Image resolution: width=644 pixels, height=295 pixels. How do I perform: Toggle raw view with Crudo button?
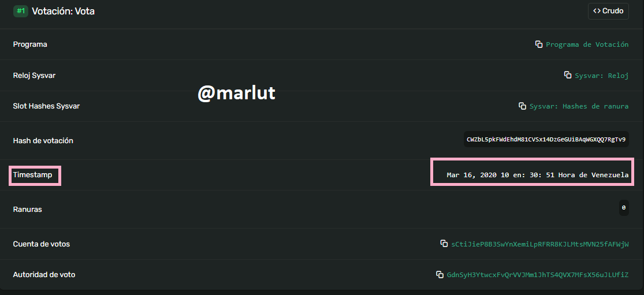608,11
